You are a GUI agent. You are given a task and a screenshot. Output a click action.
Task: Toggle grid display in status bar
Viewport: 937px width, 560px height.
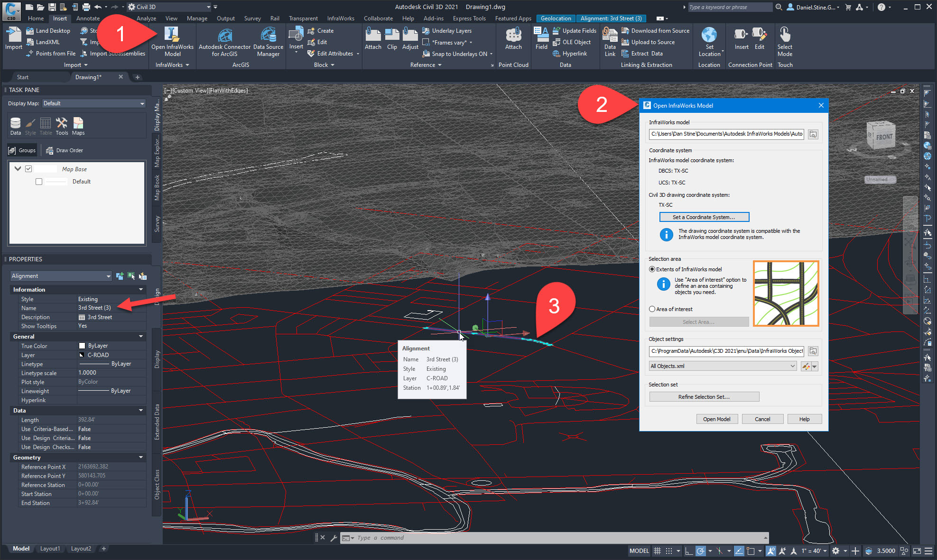[657, 551]
